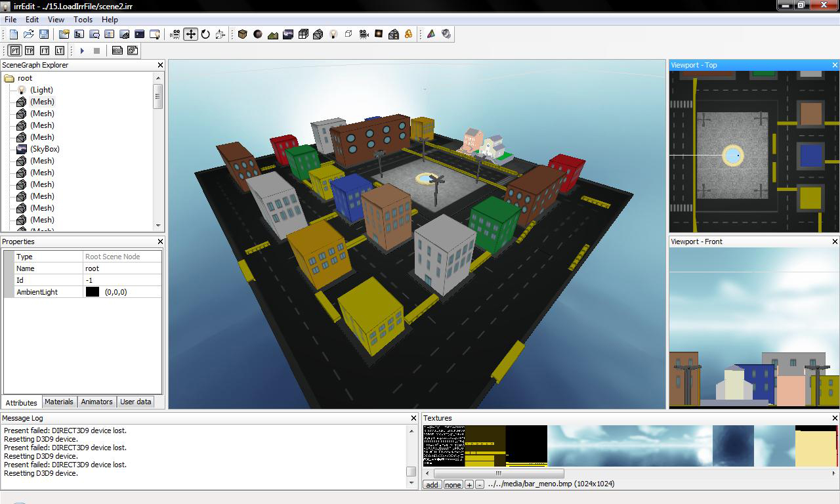Click the none button in Textures panel
The width and height of the screenshot is (840, 504).
[x=453, y=485]
